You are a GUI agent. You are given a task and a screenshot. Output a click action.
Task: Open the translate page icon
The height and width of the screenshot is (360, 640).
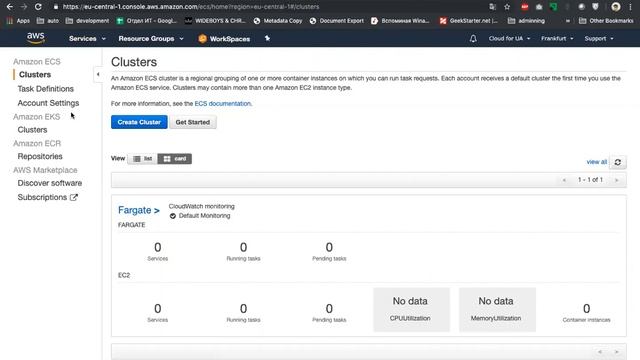(493, 7)
